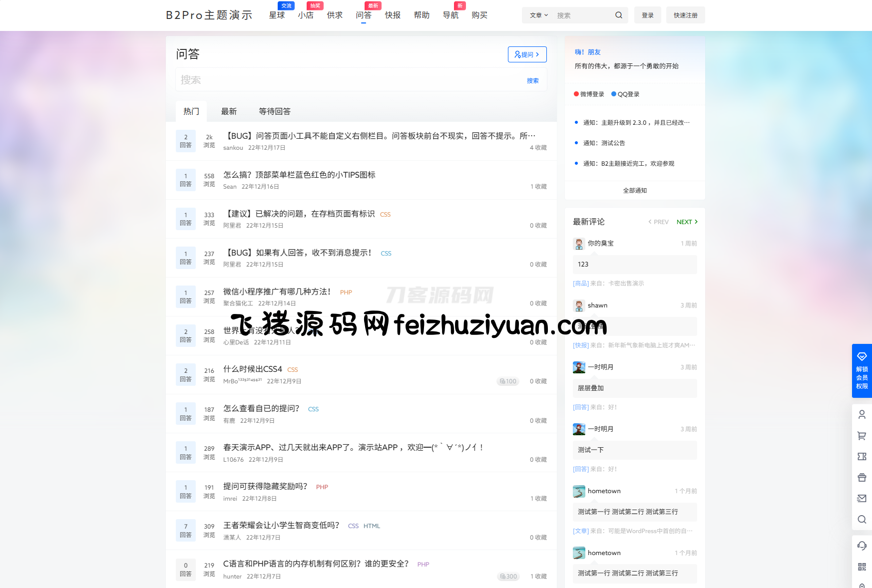Click the customer service headset icon
Image resolution: width=872 pixels, height=588 pixels.
point(862,545)
